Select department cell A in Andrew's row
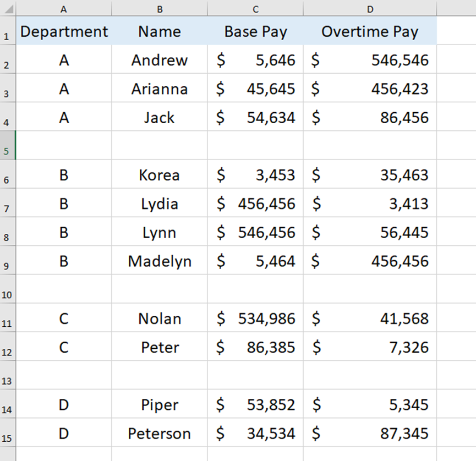 pyautogui.click(x=64, y=59)
